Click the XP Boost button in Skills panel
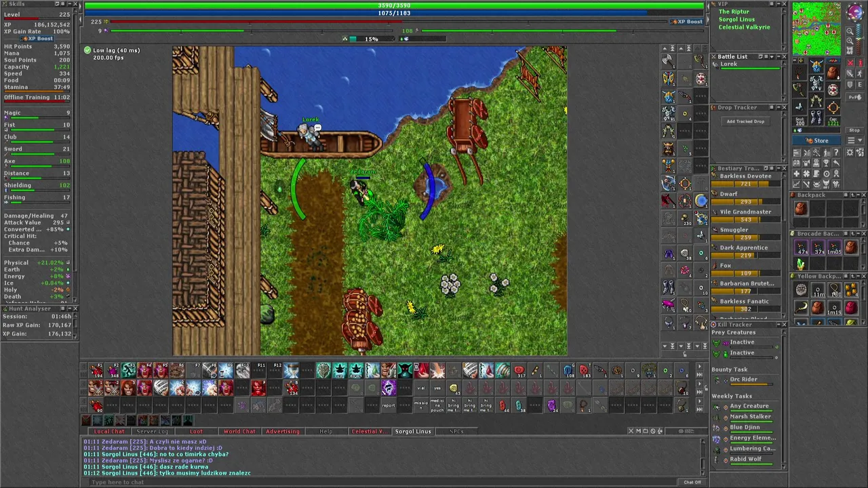868x488 pixels. click(37, 39)
